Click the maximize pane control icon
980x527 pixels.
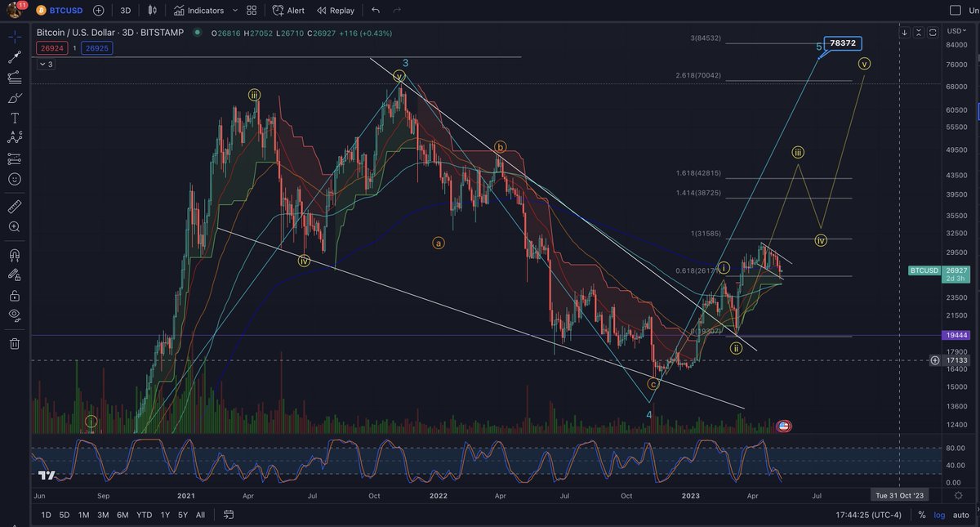click(x=933, y=33)
